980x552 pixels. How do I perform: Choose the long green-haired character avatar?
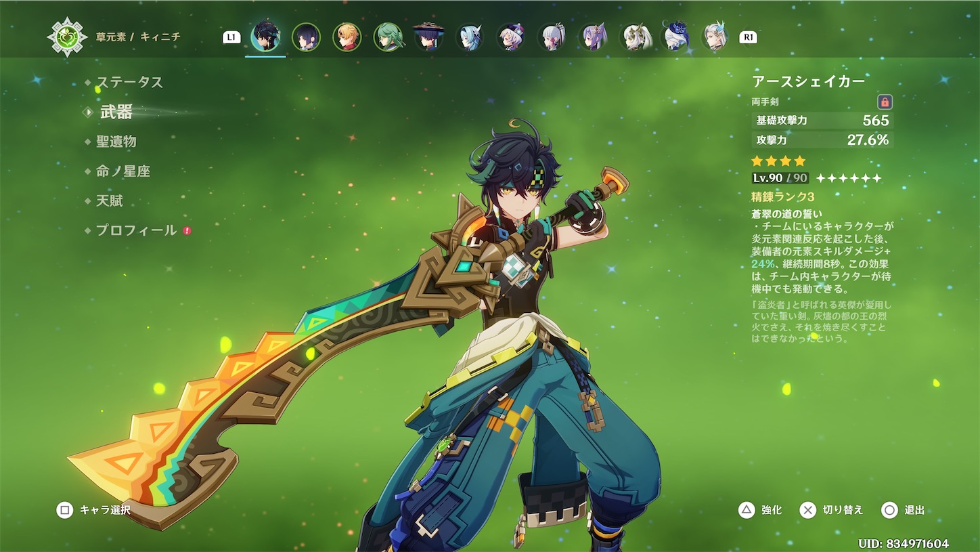pos(388,37)
